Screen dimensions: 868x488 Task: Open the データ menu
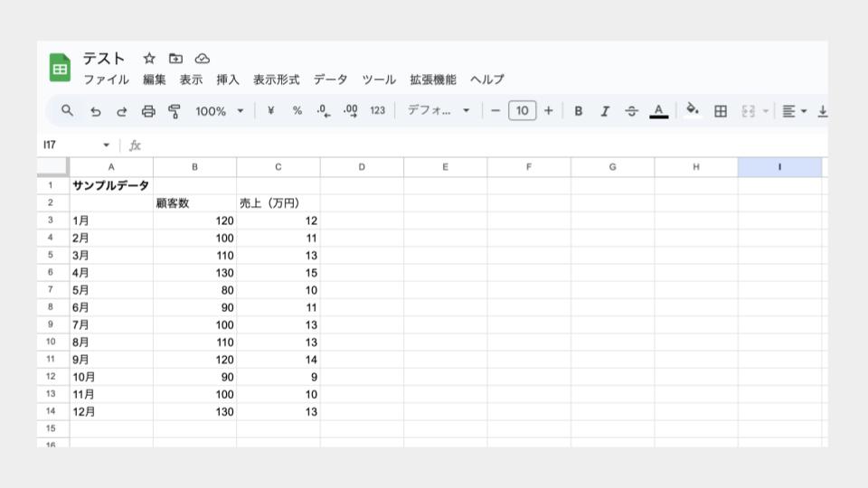click(x=330, y=80)
